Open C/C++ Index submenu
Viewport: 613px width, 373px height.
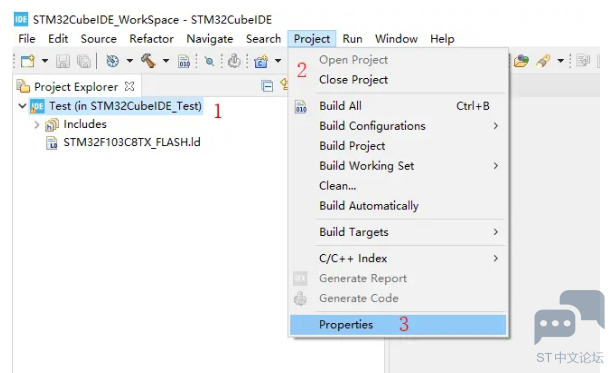point(399,258)
